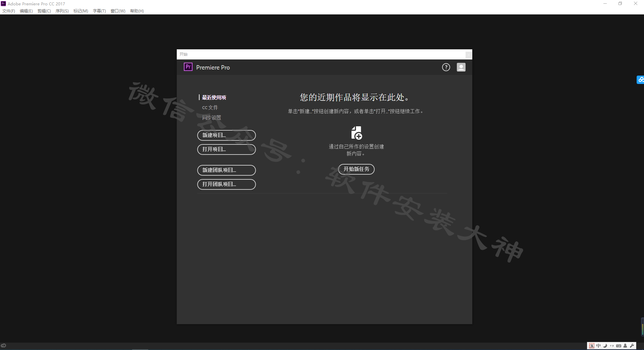
Task: Click the Premiere Pro Pr logo
Action: [188, 67]
